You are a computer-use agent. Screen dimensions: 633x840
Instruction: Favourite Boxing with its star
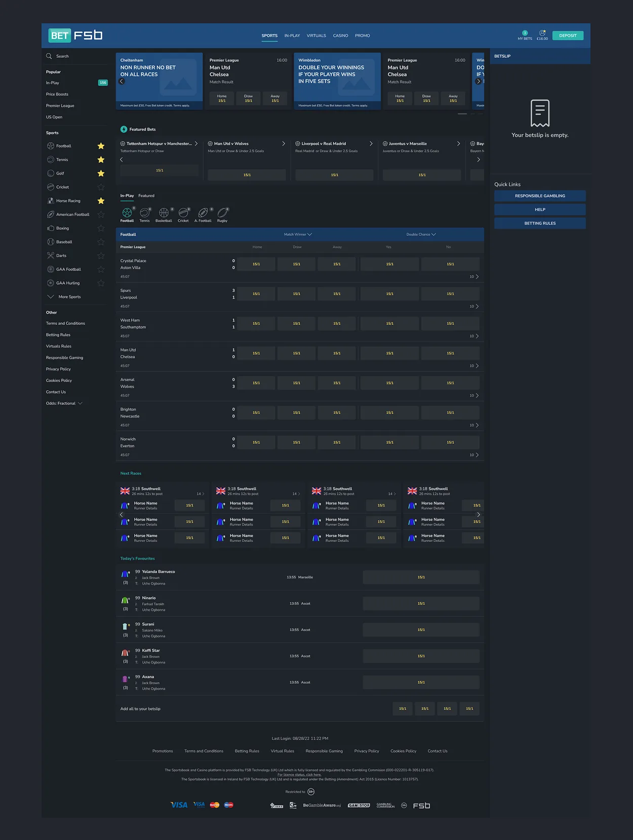[x=101, y=228]
